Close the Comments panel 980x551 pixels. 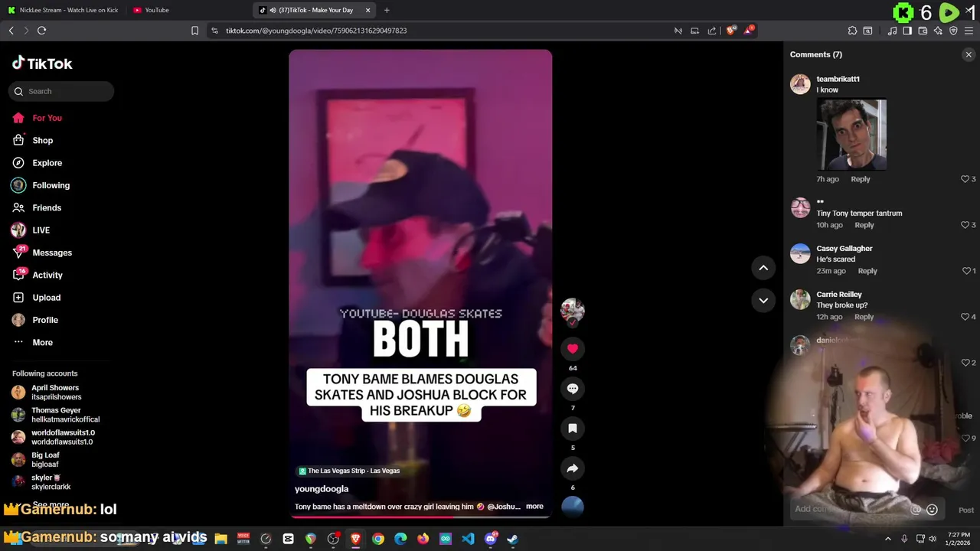point(969,54)
